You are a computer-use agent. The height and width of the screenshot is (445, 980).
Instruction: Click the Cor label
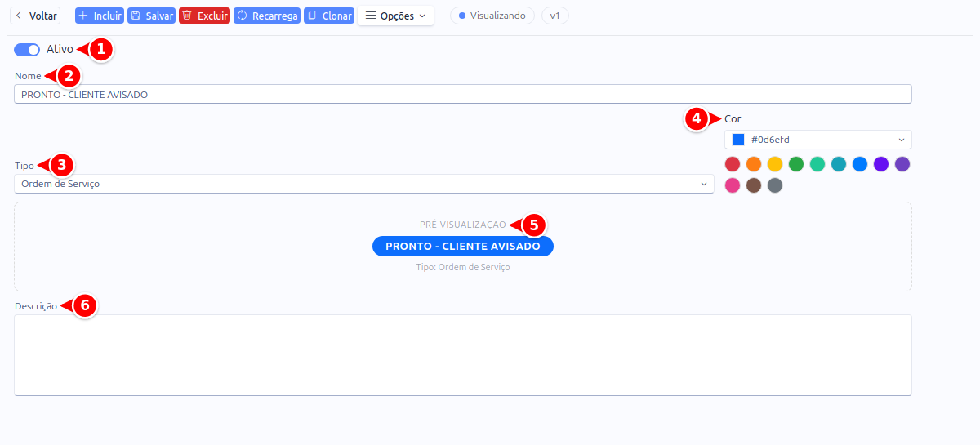(733, 118)
